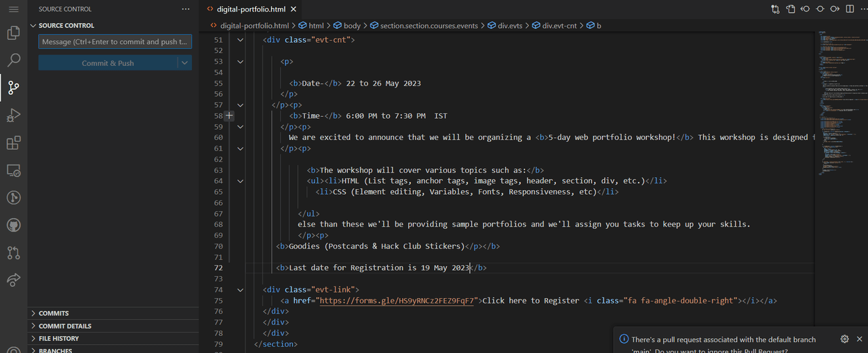
Task: Open the hamburger application menu
Action: [x=14, y=10]
